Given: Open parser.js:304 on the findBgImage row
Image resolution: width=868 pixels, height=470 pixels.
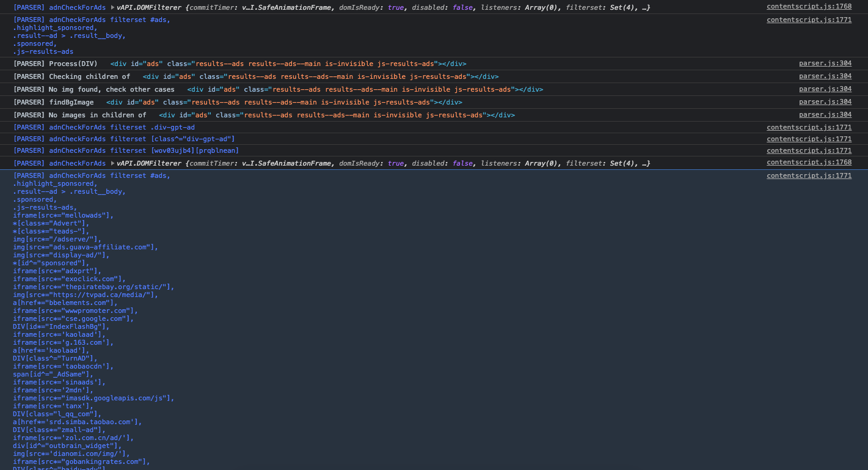Looking at the screenshot, I should (825, 101).
